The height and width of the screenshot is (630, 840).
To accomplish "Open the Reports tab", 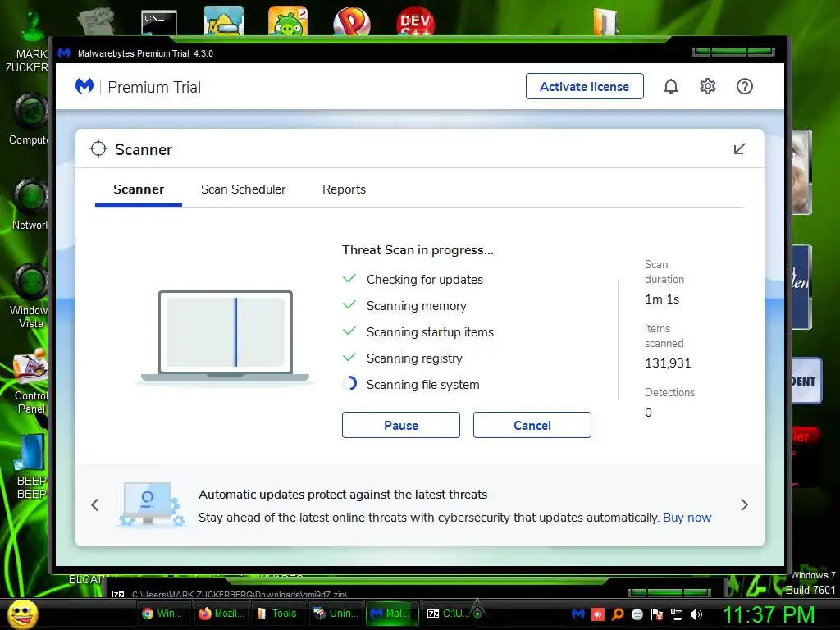I will [344, 189].
